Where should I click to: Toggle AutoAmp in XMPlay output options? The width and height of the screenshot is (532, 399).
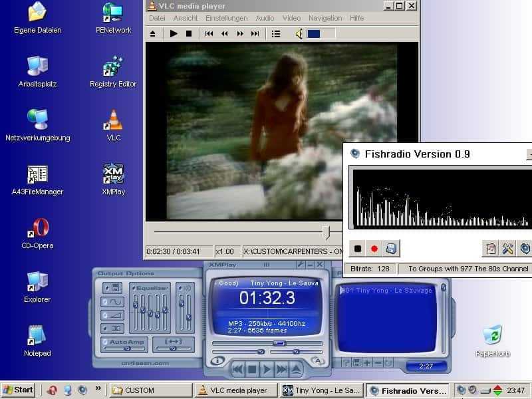124,342
